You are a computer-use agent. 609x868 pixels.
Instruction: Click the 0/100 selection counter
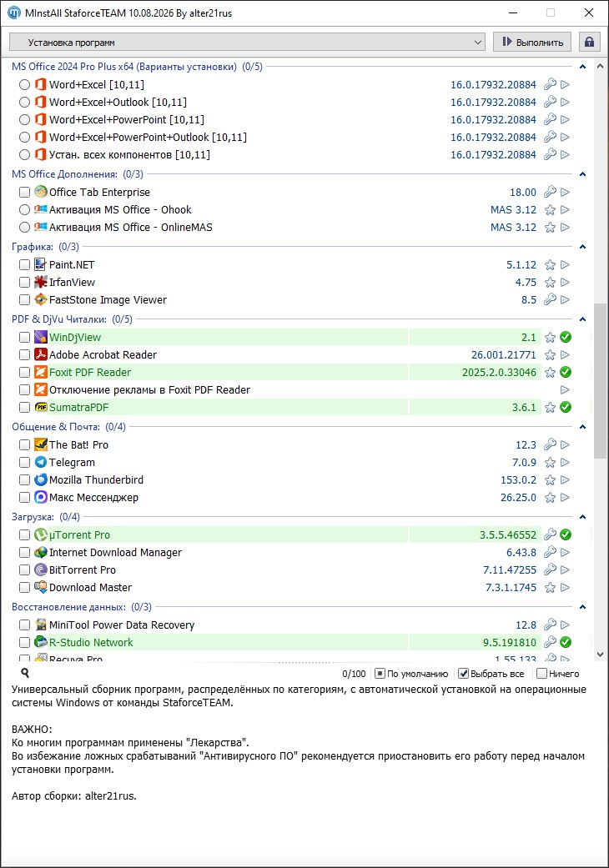point(354,674)
